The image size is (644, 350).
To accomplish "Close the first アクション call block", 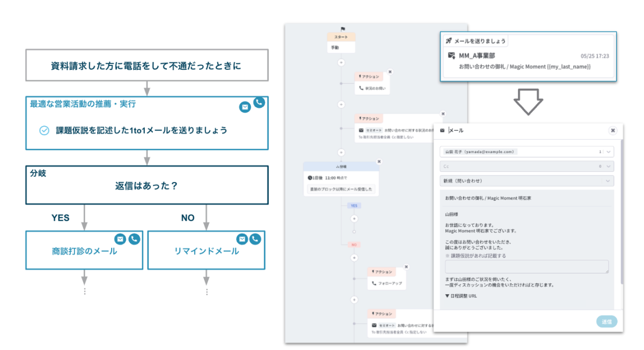I will pyautogui.click(x=390, y=71).
